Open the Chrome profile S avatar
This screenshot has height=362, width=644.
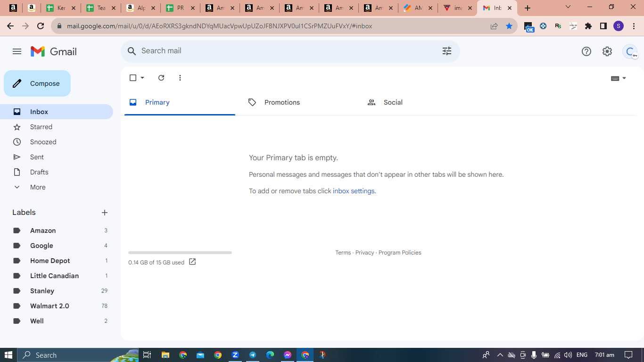pyautogui.click(x=619, y=26)
